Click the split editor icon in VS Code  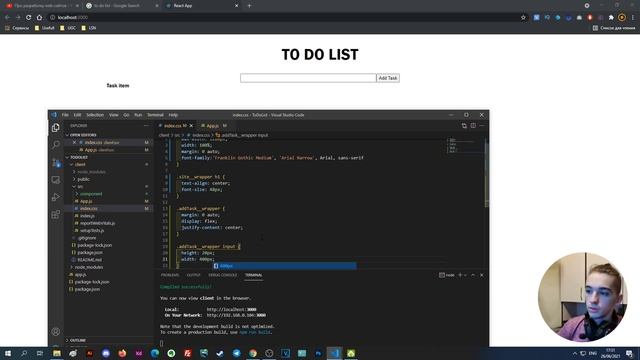tap(473, 126)
